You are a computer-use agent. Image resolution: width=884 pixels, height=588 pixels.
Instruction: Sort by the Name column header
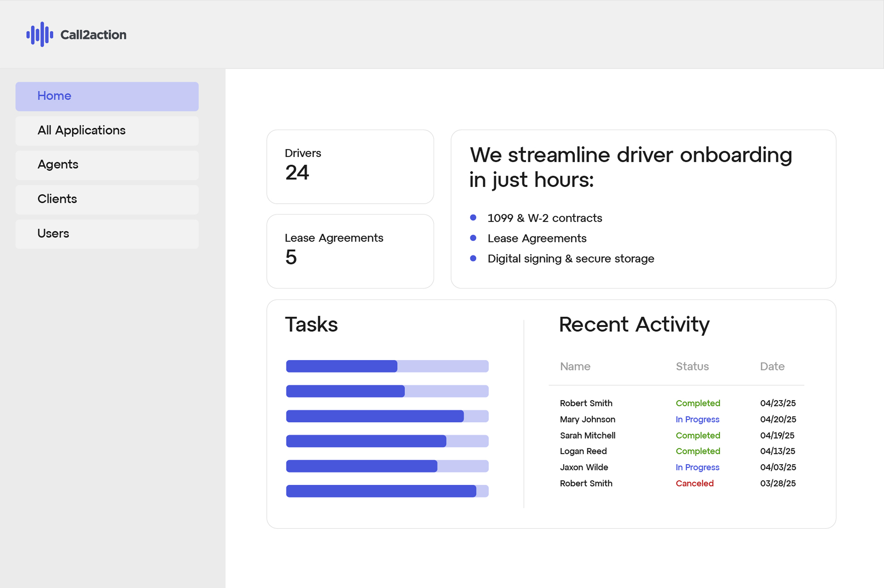point(575,366)
